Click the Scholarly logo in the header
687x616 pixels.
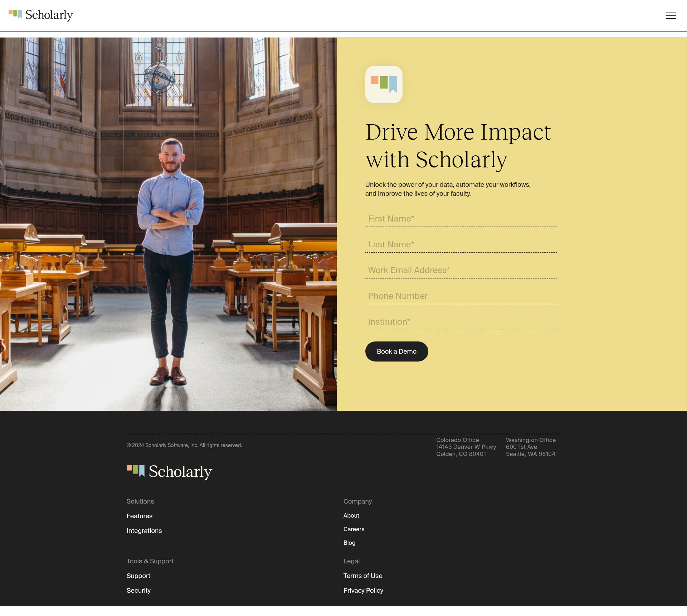click(x=41, y=15)
